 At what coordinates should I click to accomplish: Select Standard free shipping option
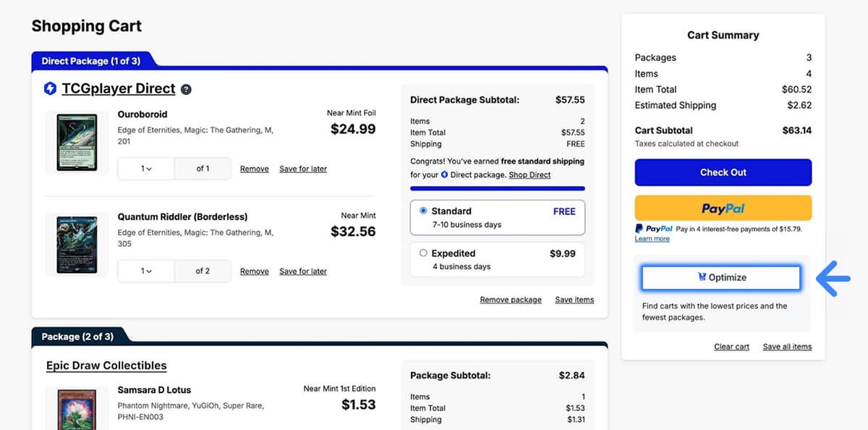point(424,211)
